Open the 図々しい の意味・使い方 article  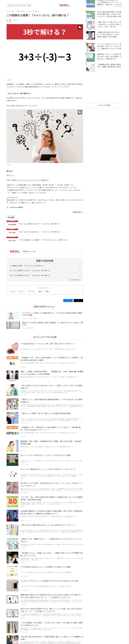coord(45,413)
